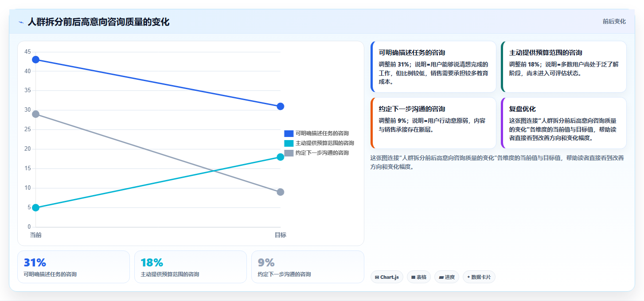Click the blue data point at 目标 value 31
The image size is (644, 301).
[280, 106]
